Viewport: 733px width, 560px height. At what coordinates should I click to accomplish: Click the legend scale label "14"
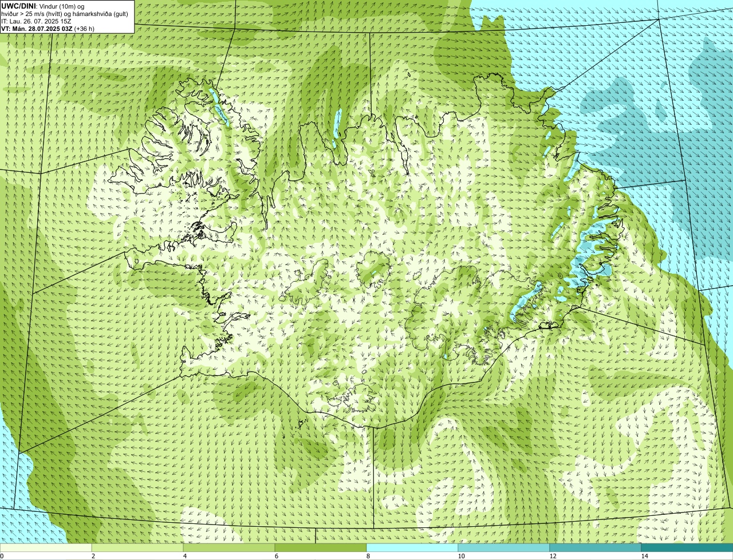644,556
